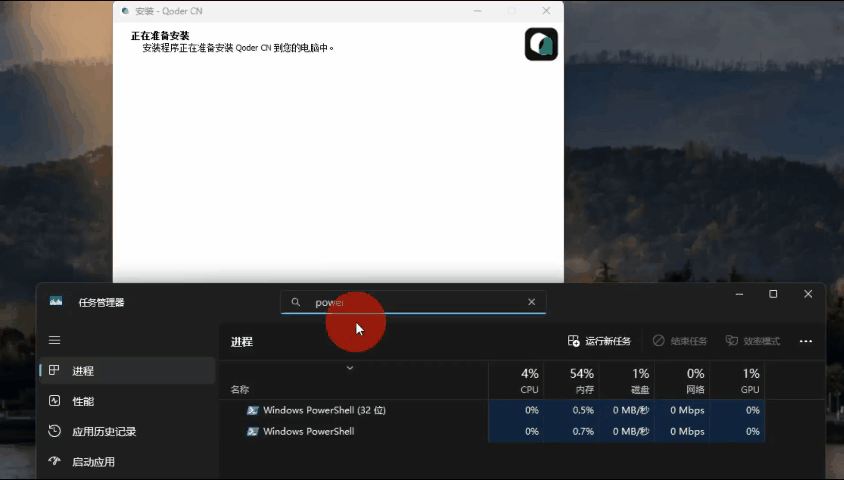This screenshot has height=480, width=844.
Task: Open the Task Manager hamburger navigation menu
Action: click(54, 340)
